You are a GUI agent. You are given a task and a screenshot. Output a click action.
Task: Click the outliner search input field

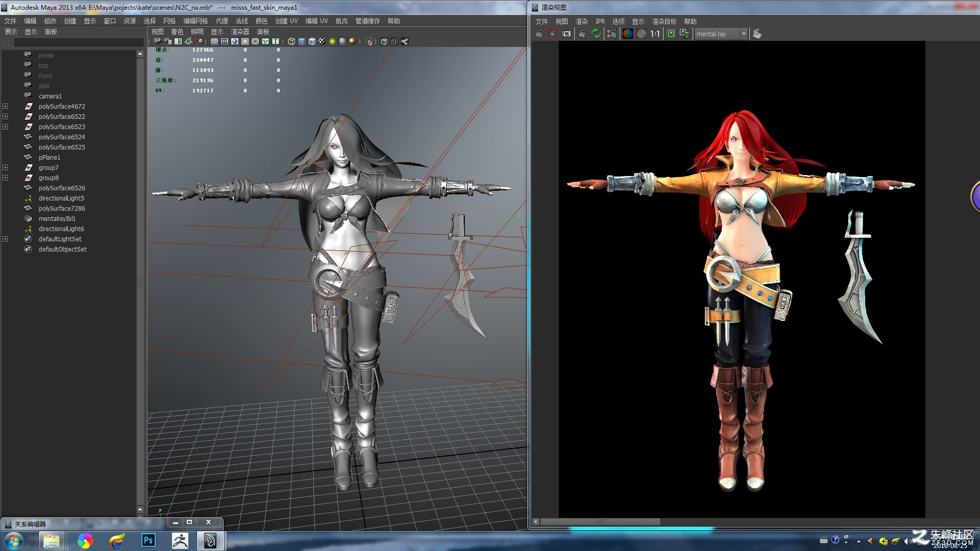tap(78, 43)
